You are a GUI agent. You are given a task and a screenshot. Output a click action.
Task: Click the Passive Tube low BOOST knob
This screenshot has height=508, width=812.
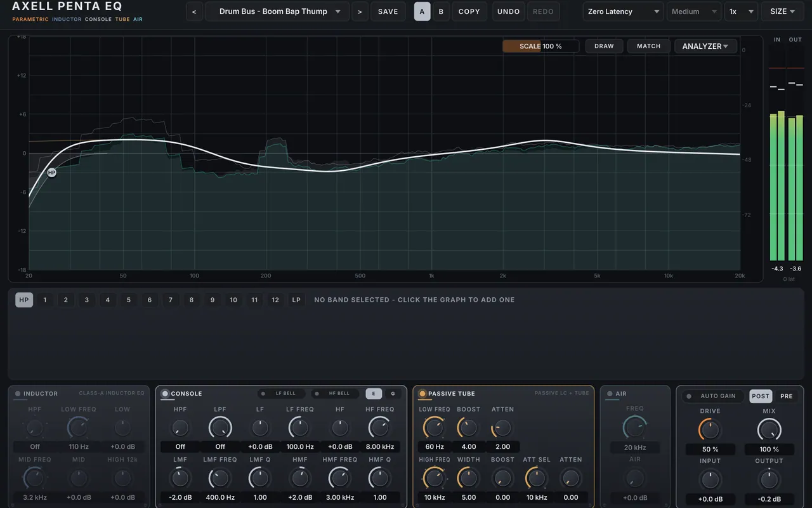point(468,427)
